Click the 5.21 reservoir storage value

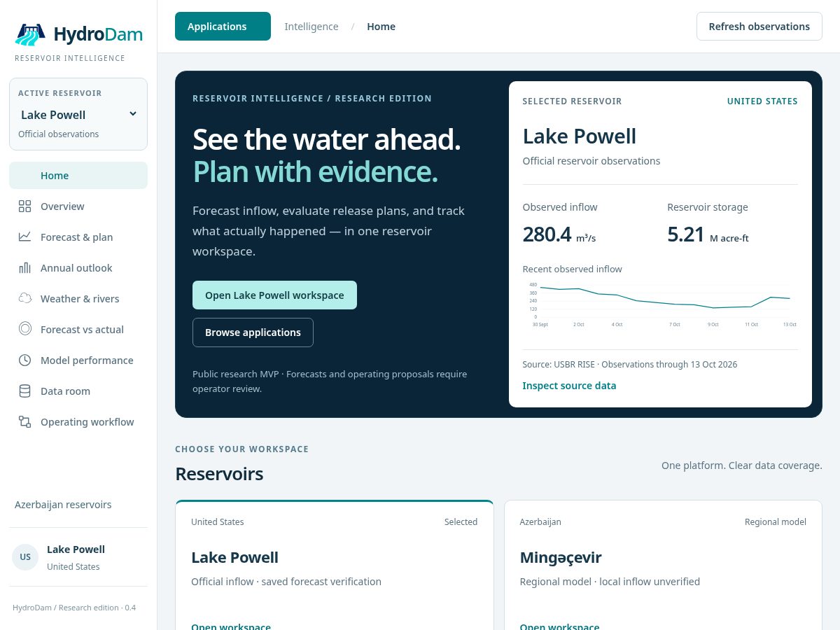click(686, 234)
